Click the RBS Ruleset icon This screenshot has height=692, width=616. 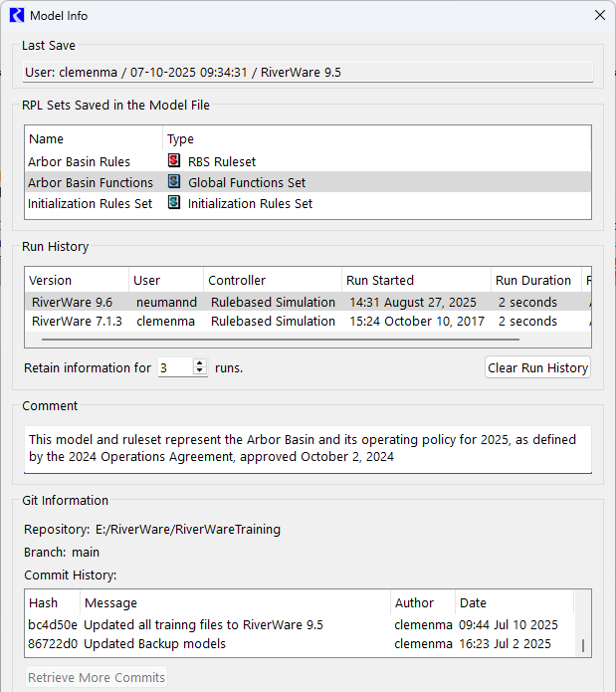click(x=174, y=161)
